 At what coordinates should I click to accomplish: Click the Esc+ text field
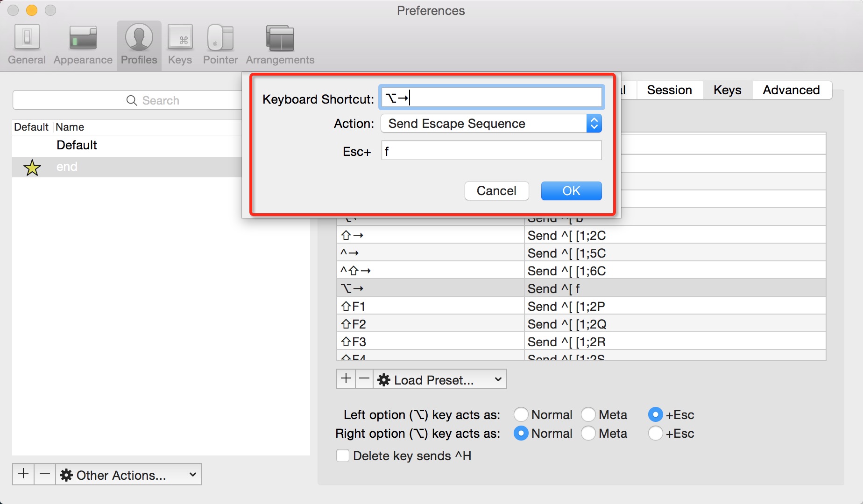(491, 151)
